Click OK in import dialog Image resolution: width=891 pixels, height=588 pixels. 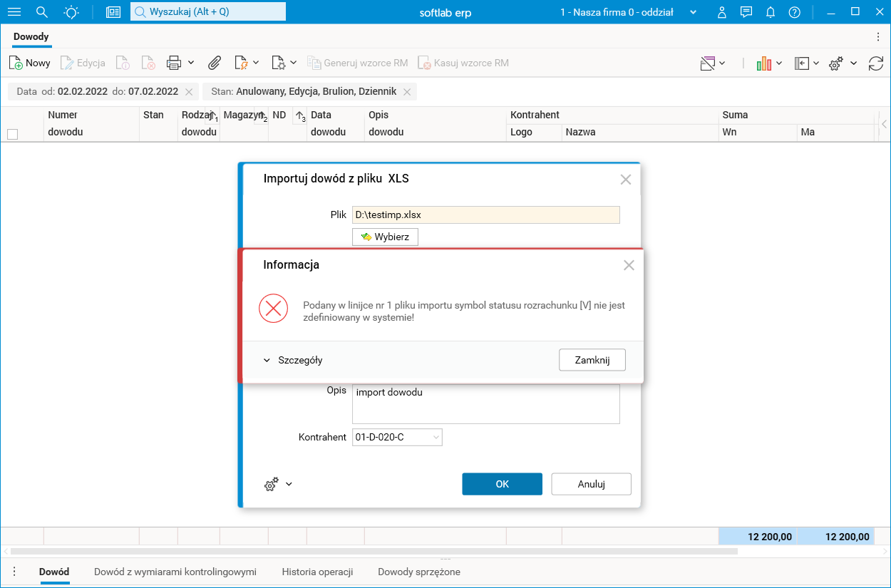(x=502, y=484)
